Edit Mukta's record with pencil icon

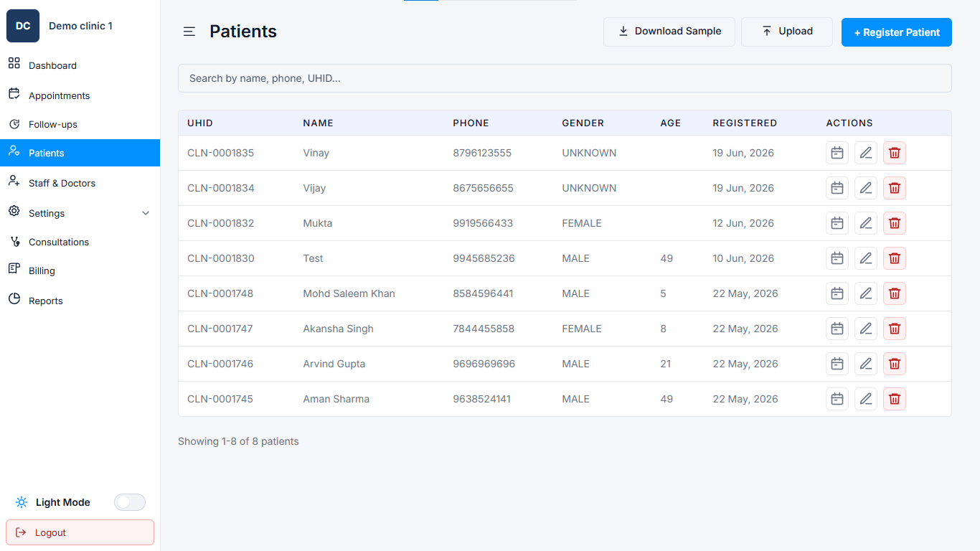(866, 223)
